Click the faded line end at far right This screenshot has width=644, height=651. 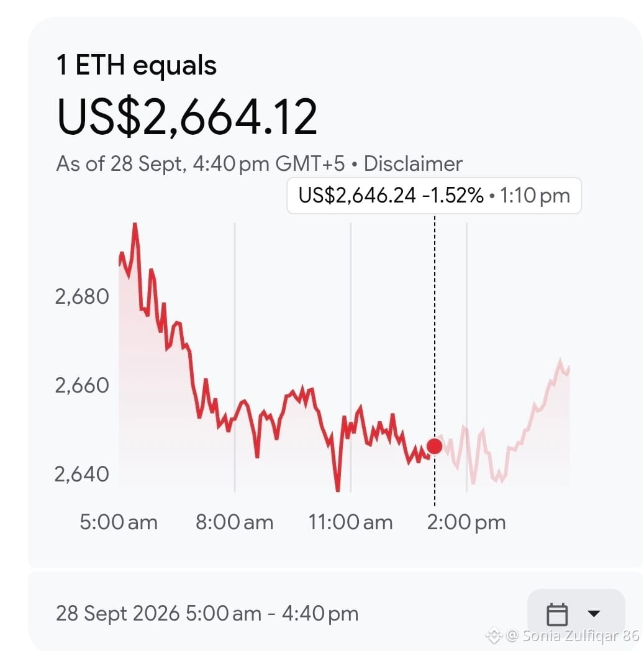[x=568, y=368]
